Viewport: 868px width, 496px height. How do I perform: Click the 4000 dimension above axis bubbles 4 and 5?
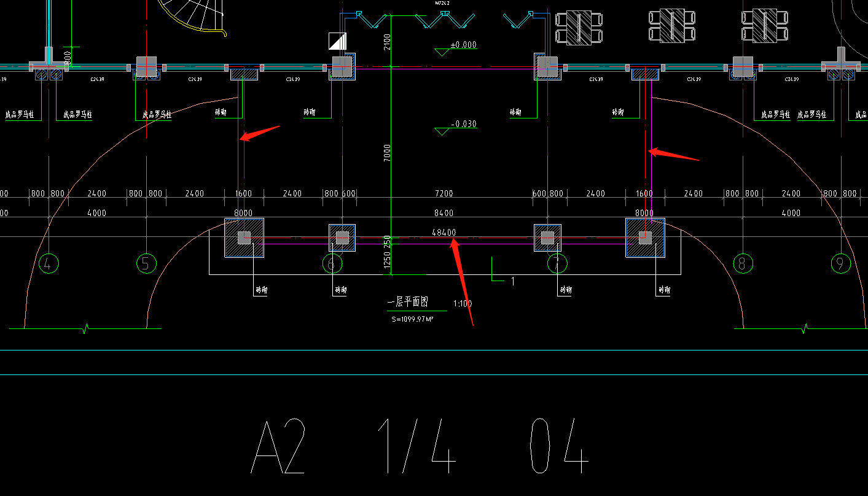click(x=96, y=213)
